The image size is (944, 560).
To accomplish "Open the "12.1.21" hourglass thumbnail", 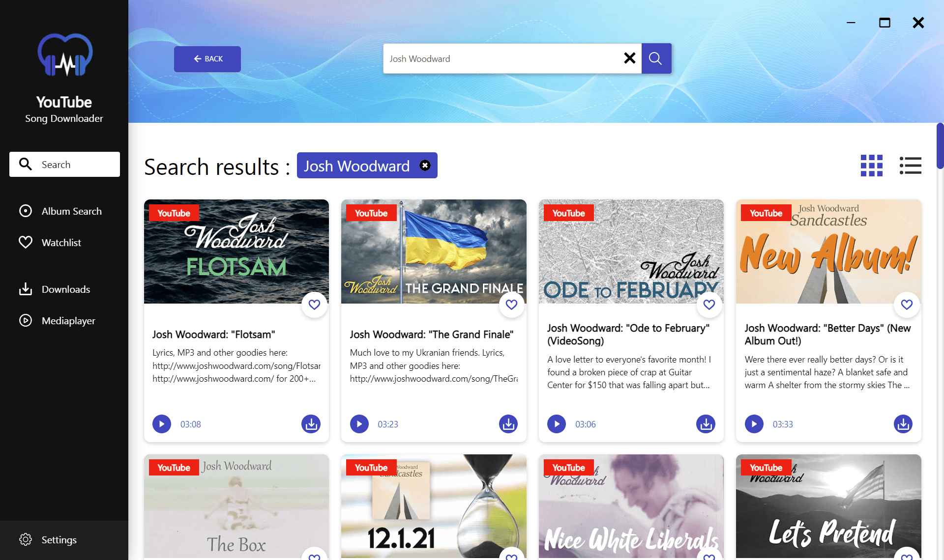I will tap(434, 507).
